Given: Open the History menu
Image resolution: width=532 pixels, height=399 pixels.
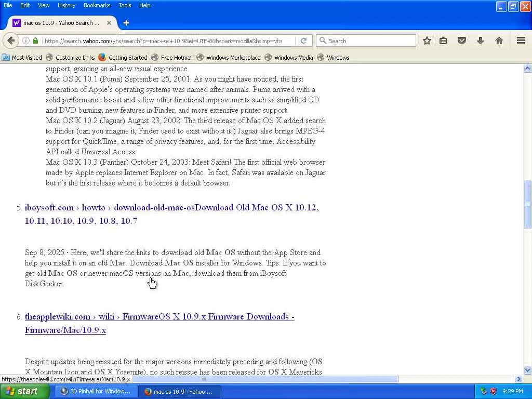Looking at the screenshot, I should (66, 5).
